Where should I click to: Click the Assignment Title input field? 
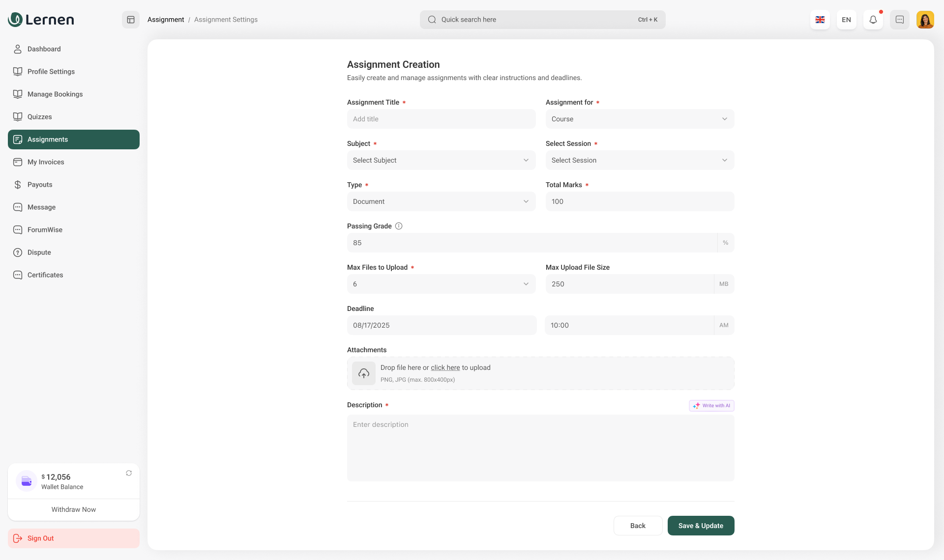(x=441, y=119)
